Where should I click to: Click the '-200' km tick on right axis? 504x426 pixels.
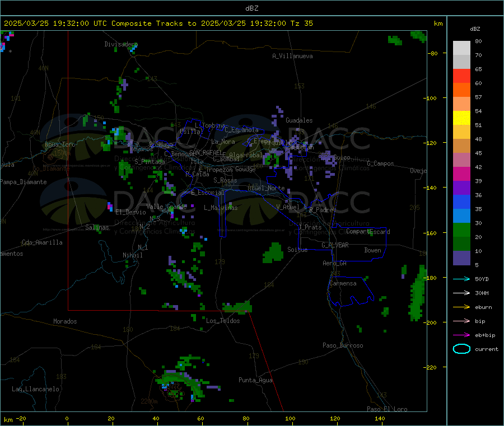[x=431, y=322]
